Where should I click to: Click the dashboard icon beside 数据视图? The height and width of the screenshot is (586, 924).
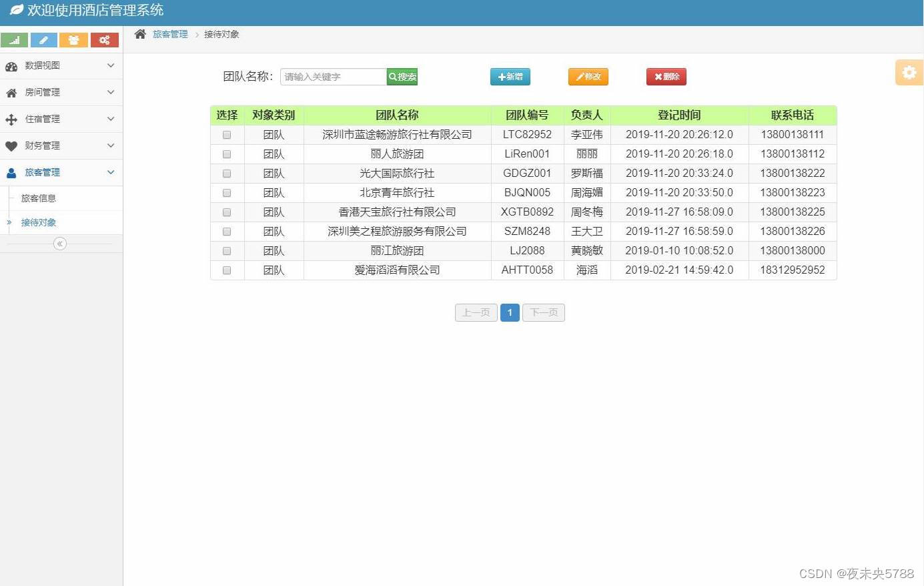pos(11,66)
